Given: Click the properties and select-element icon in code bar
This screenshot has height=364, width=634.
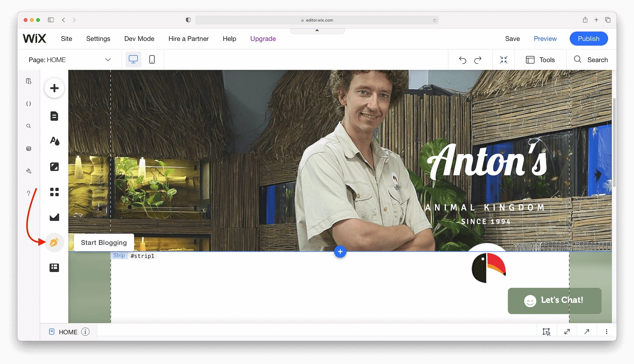Looking at the screenshot, I should point(547,332).
